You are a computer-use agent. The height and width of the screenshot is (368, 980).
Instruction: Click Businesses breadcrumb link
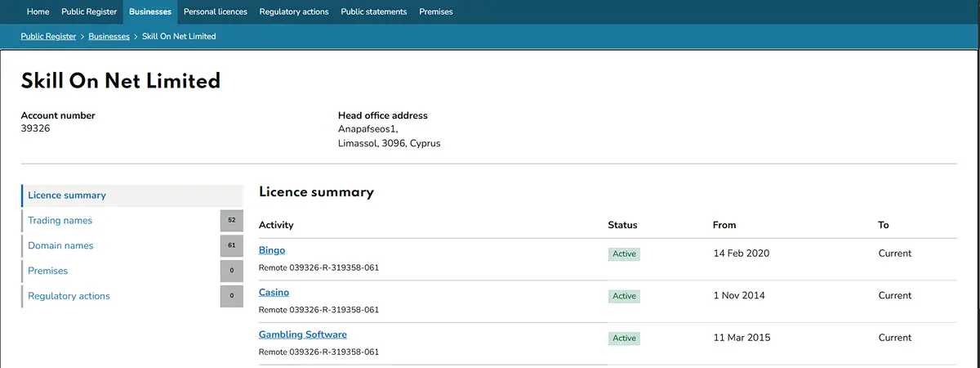(x=109, y=36)
